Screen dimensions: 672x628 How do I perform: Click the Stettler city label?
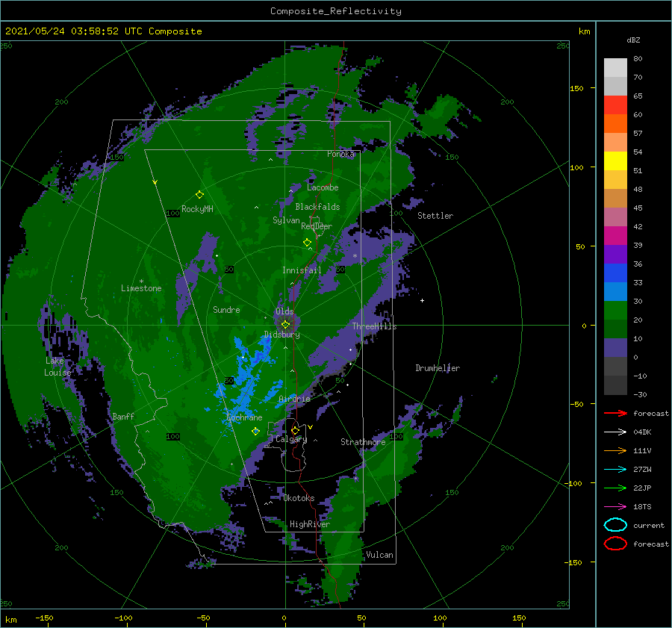(x=435, y=216)
